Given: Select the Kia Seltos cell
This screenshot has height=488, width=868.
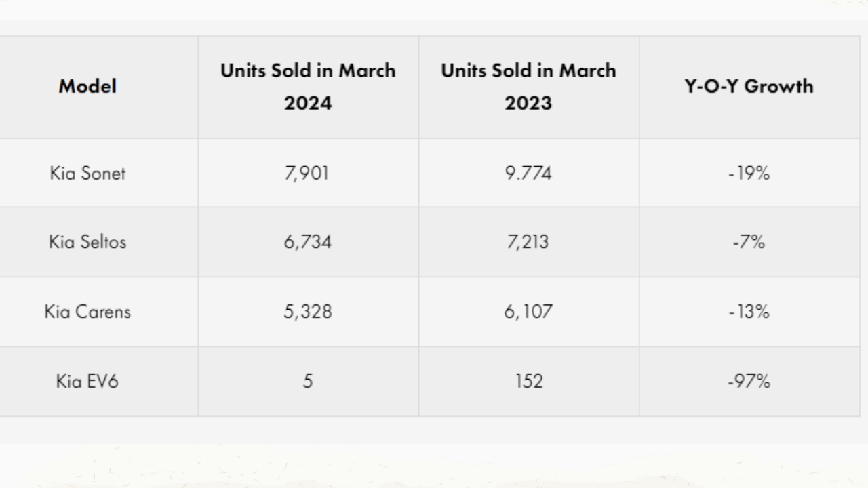Looking at the screenshot, I should click(87, 242).
